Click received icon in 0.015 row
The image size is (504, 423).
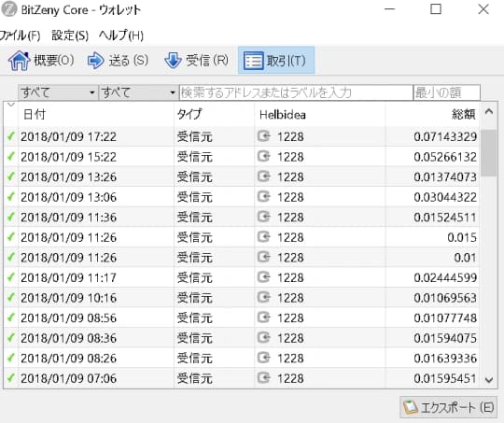[x=264, y=237]
